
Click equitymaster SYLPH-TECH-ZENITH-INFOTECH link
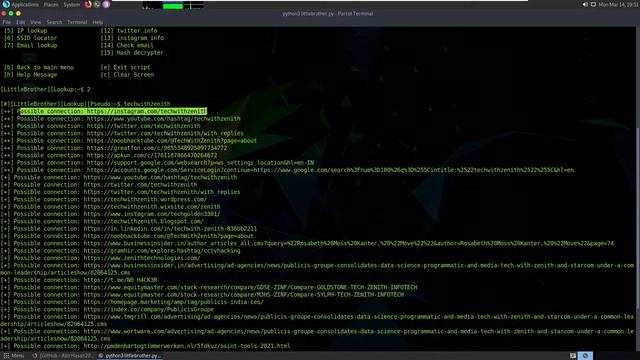tap(244, 295)
